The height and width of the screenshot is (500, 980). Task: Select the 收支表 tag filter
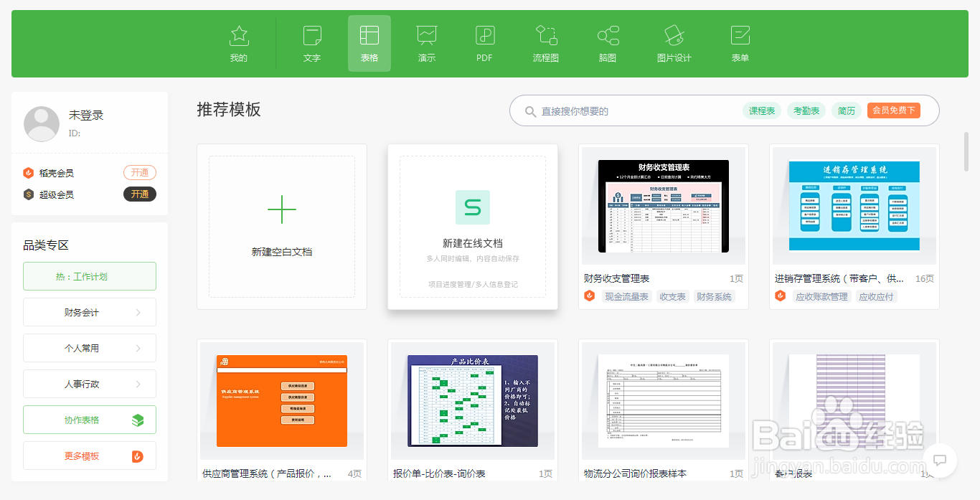click(672, 296)
